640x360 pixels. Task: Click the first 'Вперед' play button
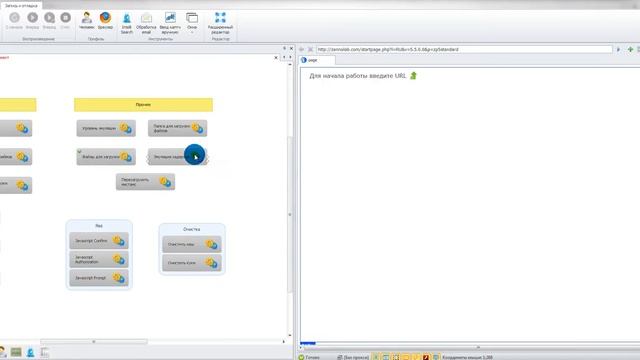click(x=32, y=20)
